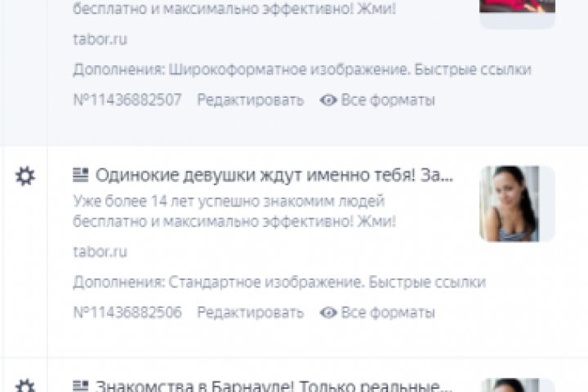Click Редактировать for ad №11436882507
Screen dimensions: 588x392
[x=251, y=100]
